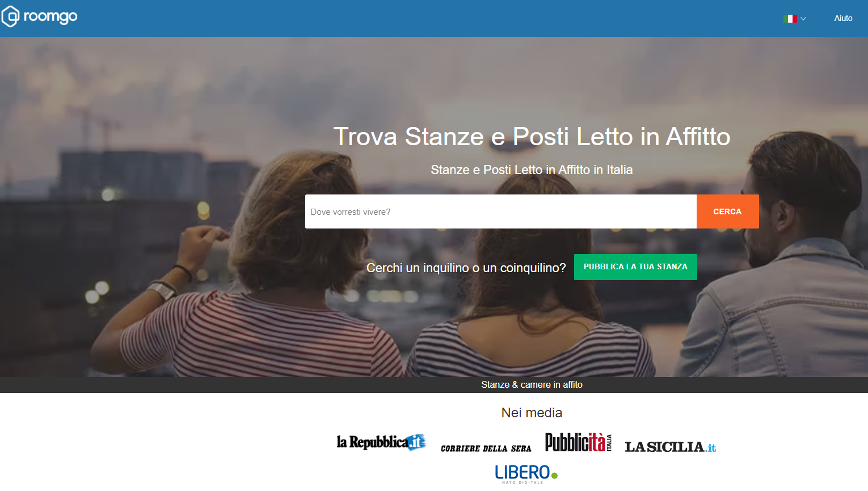Click the 'Nei media' heading
The width and height of the screenshot is (868, 491).
pos(532,413)
